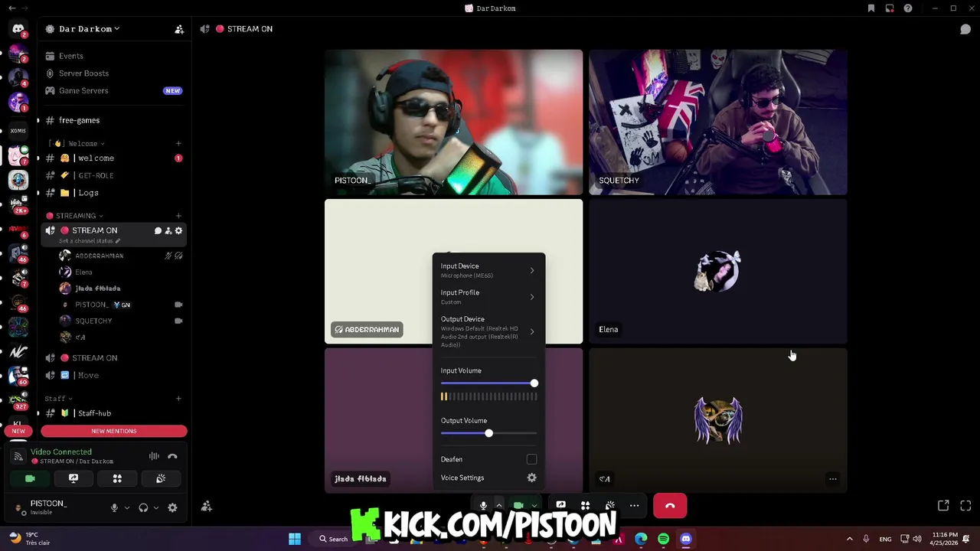The image size is (980, 551).
Task: Open connection quality icon beside Video Connected
Action: click(x=18, y=457)
